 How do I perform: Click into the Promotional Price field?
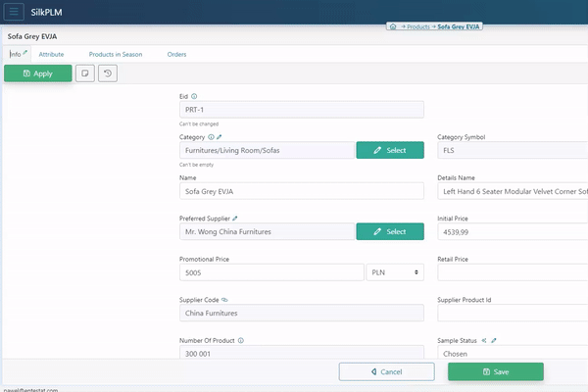coord(271,272)
